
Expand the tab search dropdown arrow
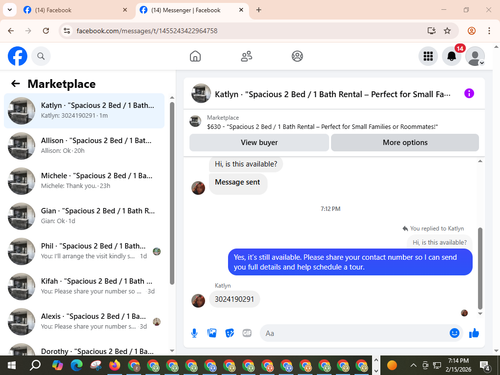coord(10,10)
